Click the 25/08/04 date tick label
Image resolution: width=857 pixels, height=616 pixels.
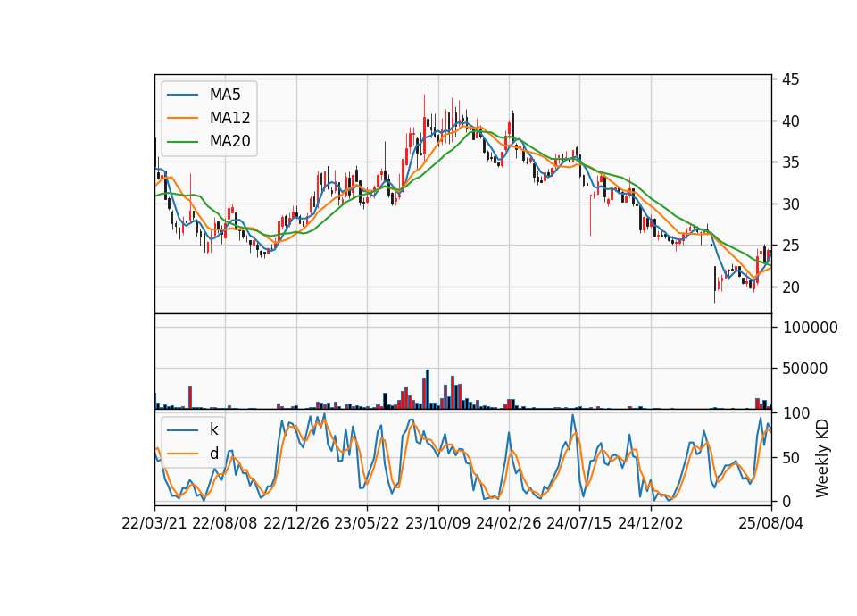point(771,523)
